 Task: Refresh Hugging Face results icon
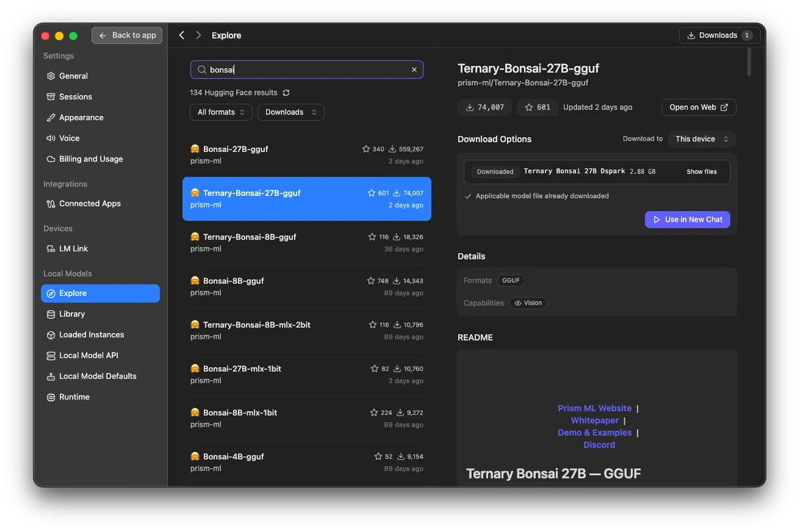pyautogui.click(x=287, y=93)
